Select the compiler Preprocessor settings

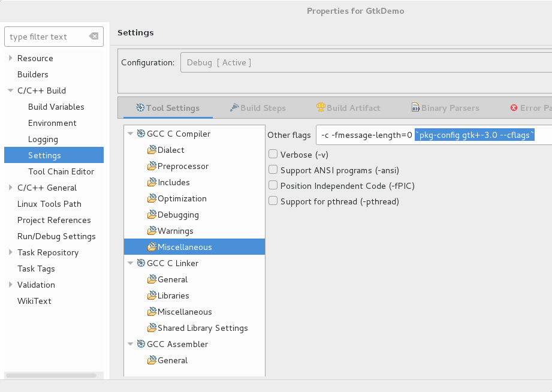pyautogui.click(x=183, y=166)
